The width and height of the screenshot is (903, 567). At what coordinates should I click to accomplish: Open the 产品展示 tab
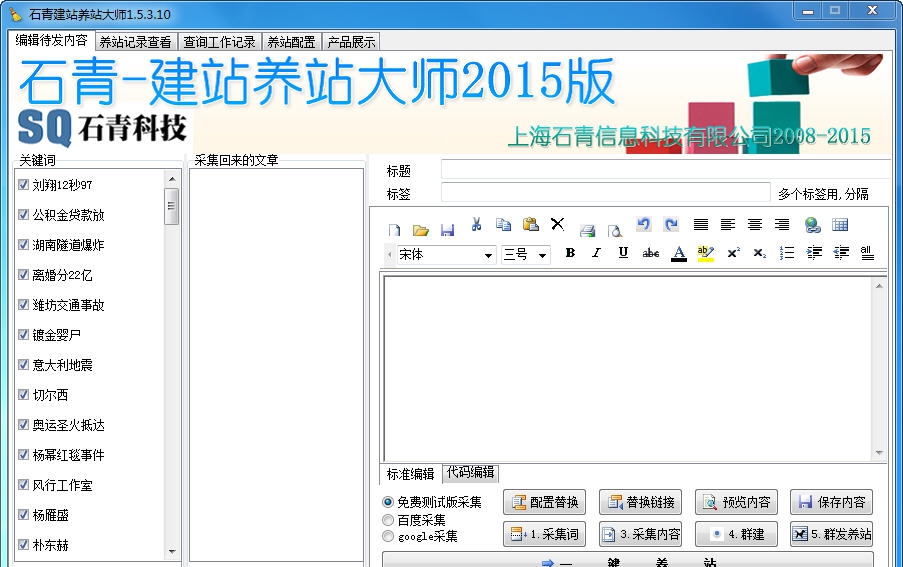[x=351, y=42]
